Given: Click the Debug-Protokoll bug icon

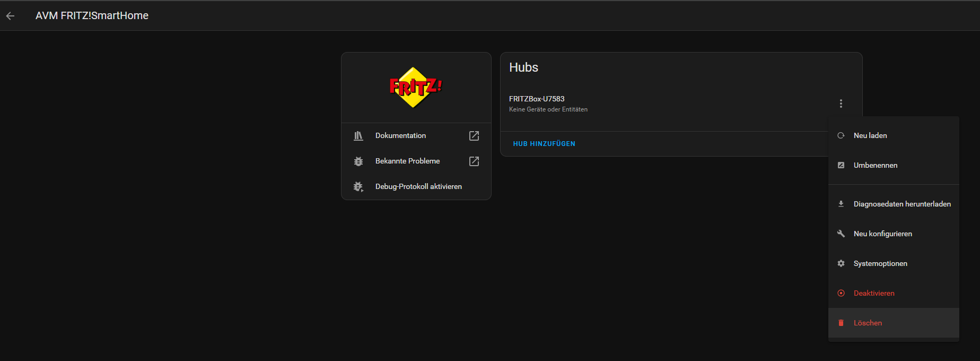Looking at the screenshot, I should 358,187.
